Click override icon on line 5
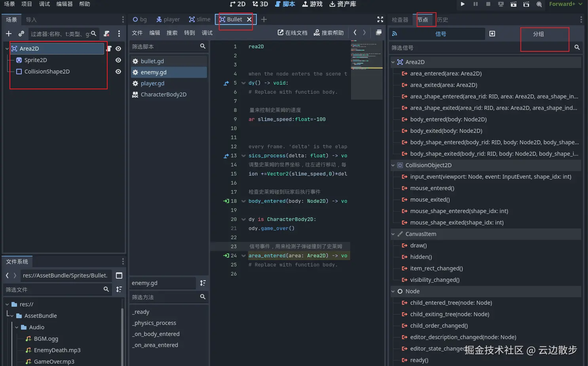 pos(226,83)
